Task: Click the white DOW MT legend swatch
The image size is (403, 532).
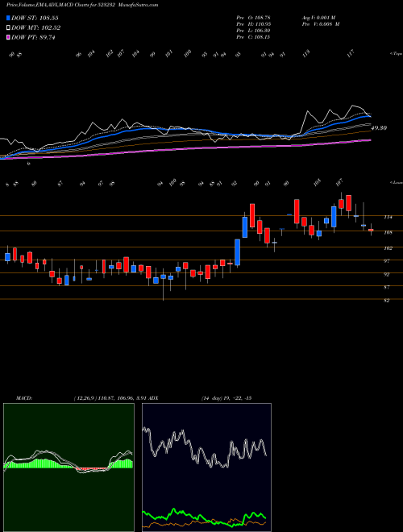Action: 9,28
